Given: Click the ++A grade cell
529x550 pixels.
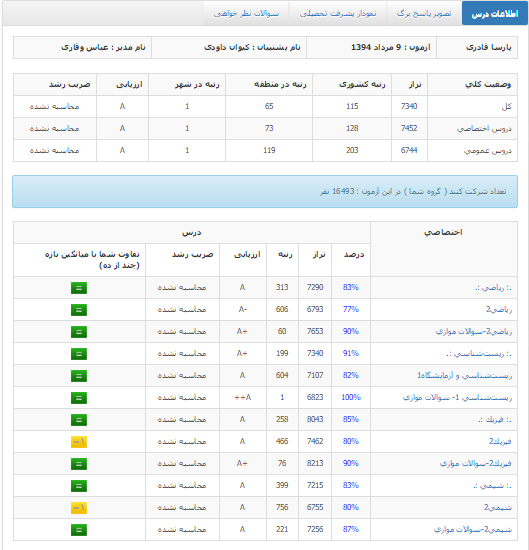Looking at the screenshot, I should tap(242, 397).
